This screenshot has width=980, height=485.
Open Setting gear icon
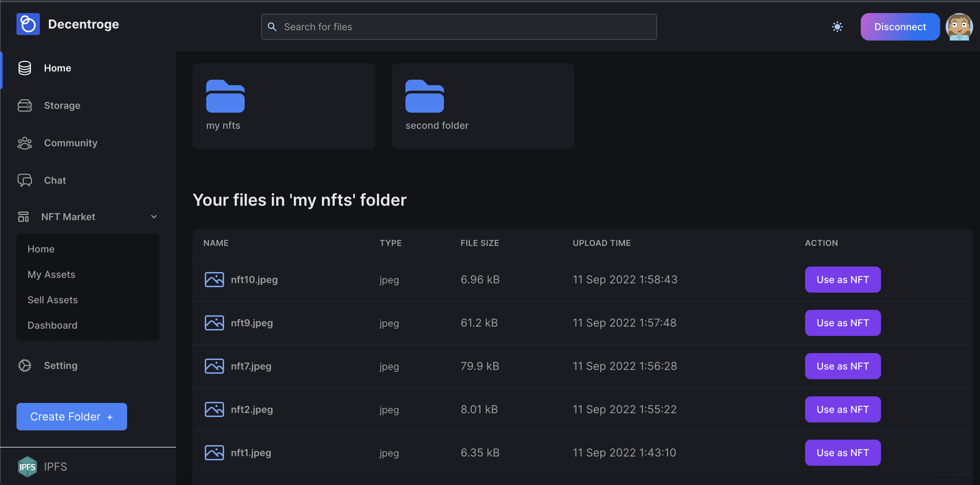coord(25,365)
